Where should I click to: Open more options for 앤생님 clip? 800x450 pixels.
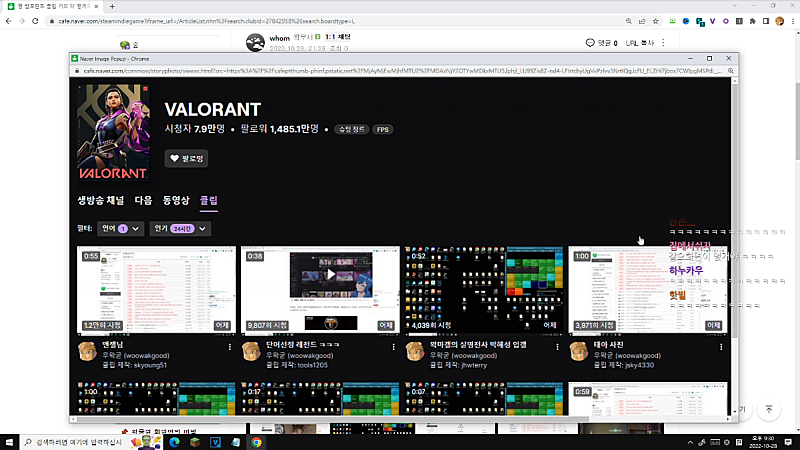coord(231,347)
